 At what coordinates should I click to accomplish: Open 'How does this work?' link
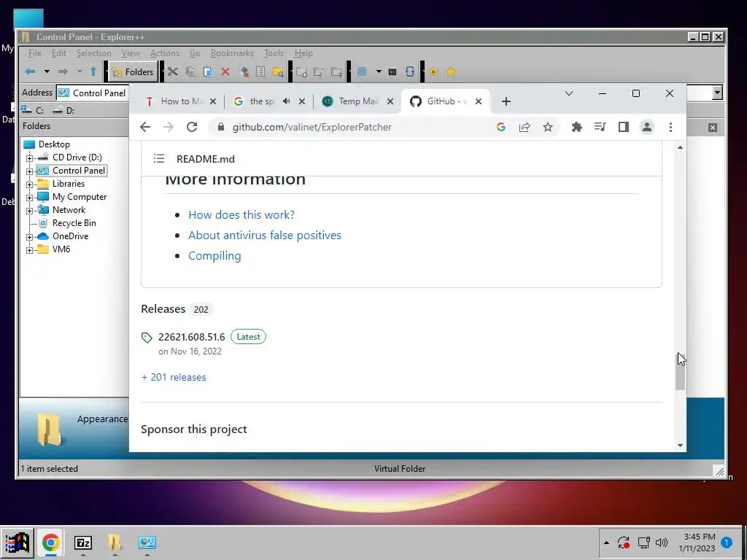(x=241, y=215)
